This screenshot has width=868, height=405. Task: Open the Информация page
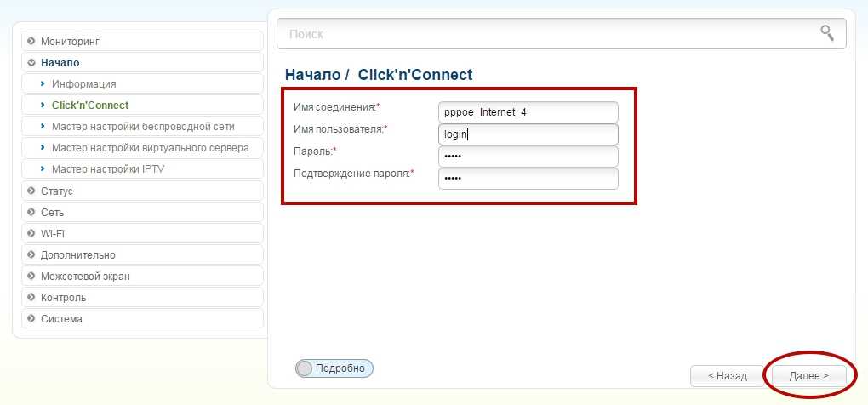point(83,84)
